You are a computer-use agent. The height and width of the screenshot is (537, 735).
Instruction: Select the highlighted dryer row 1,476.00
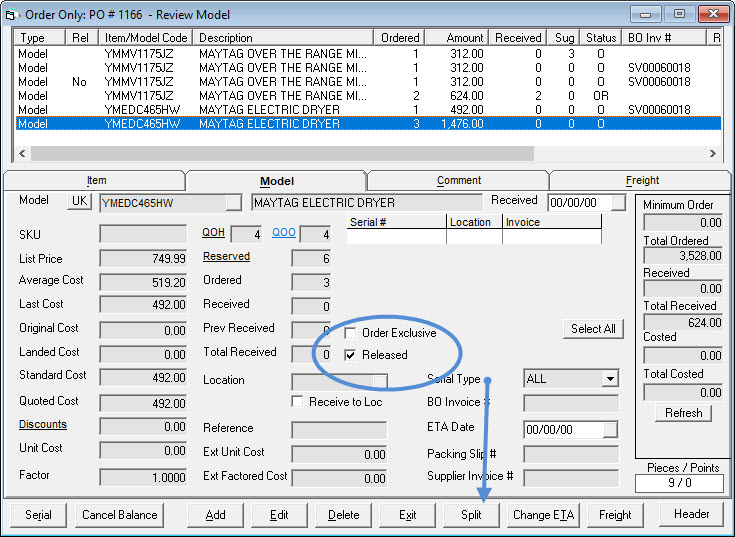pyautogui.click(x=368, y=124)
